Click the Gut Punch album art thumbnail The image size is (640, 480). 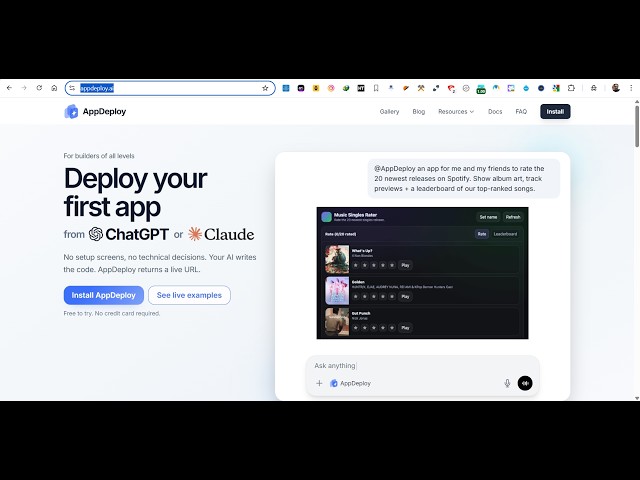point(337,322)
